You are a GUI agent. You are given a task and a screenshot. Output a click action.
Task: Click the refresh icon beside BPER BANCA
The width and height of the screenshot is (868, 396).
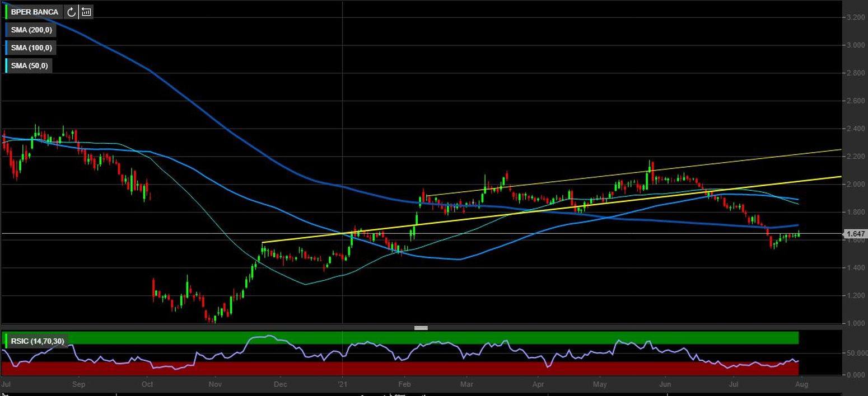(x=71, y=12)
